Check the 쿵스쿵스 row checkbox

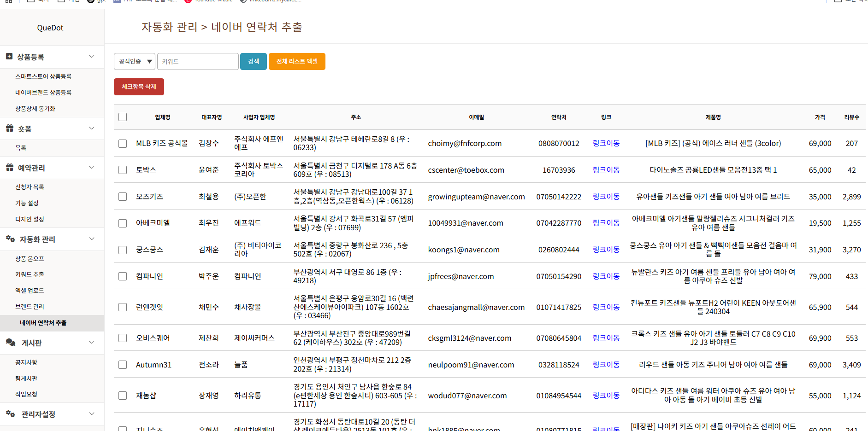[123, 250]
